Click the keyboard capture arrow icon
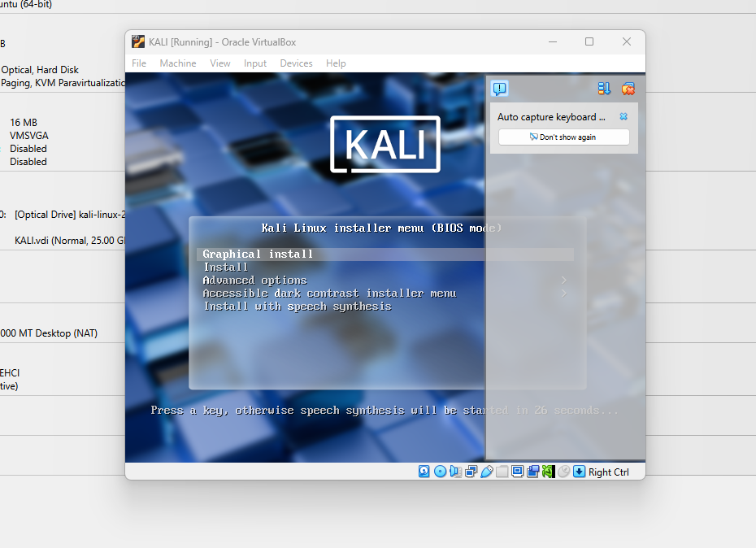Screen dimensions: 756x548 tap(579, 472)
